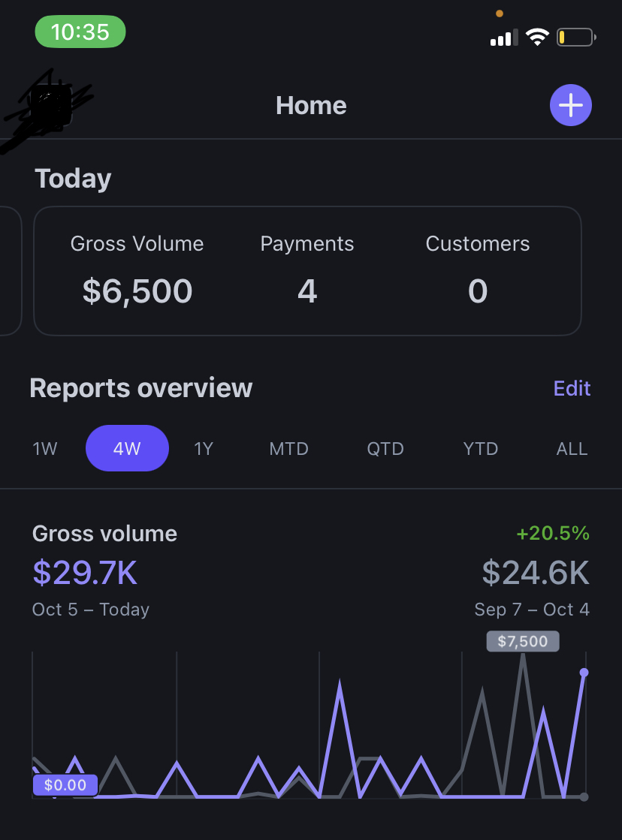The width and height of the screenshot is (622, 840).
Task: Tap the green 10:35 time pill
Action: click(x=80, y=32)
